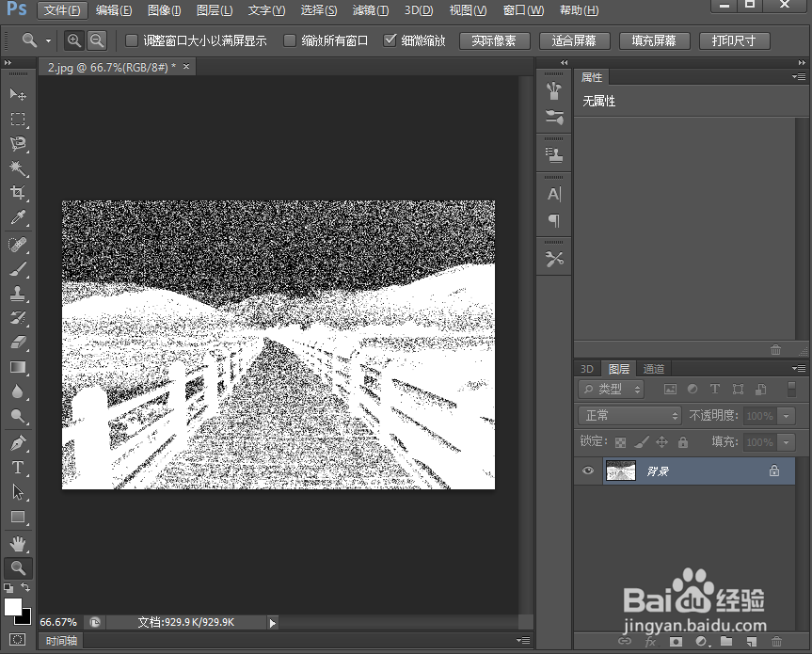812x654 pixels.
Task: Select the Dodge tool
Action: pyautogui.click(x=18, y=416)
